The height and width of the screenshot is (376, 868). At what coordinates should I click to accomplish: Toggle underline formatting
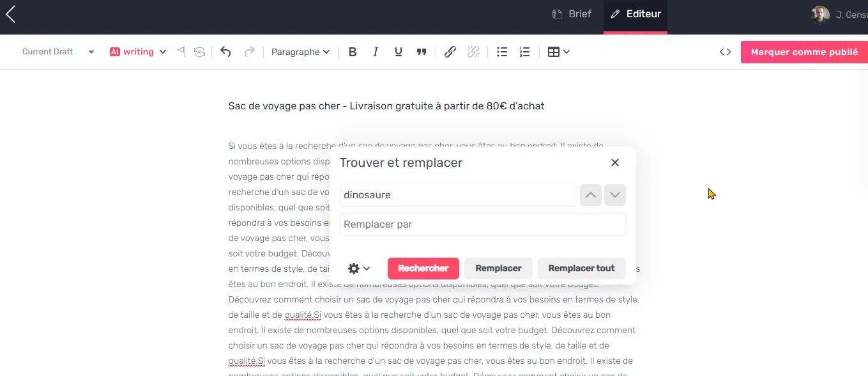click(x=399, y=52)
